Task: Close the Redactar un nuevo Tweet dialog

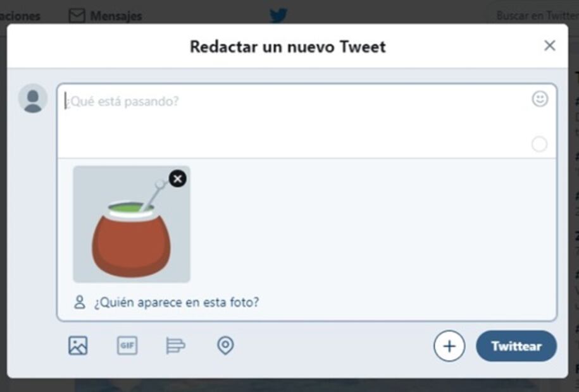Action: point(550,46)
